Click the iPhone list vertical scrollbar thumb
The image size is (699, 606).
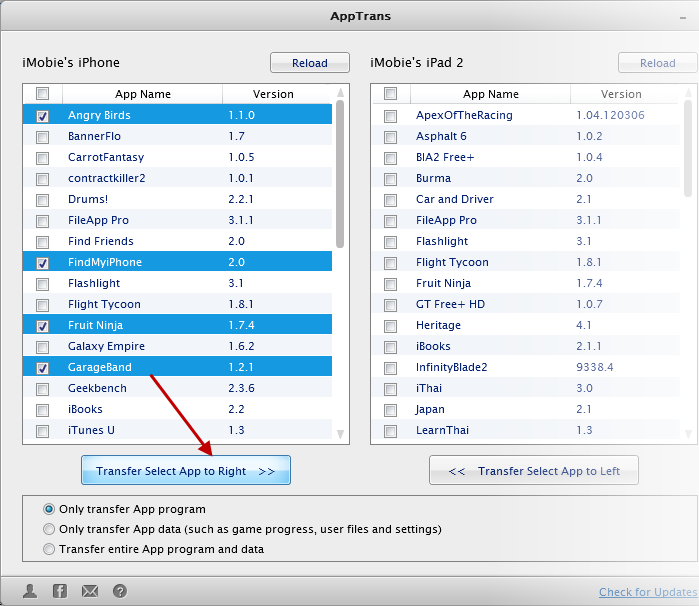pyautogui.click(x=340, y=174)
